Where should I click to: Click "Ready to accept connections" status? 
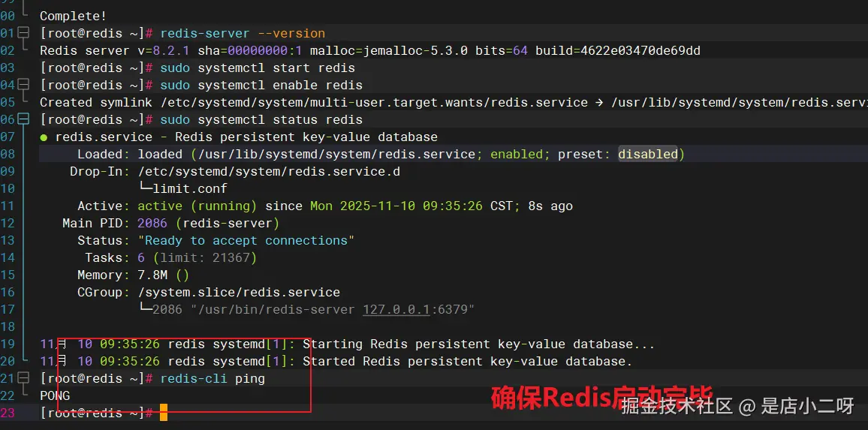(246, 240)
